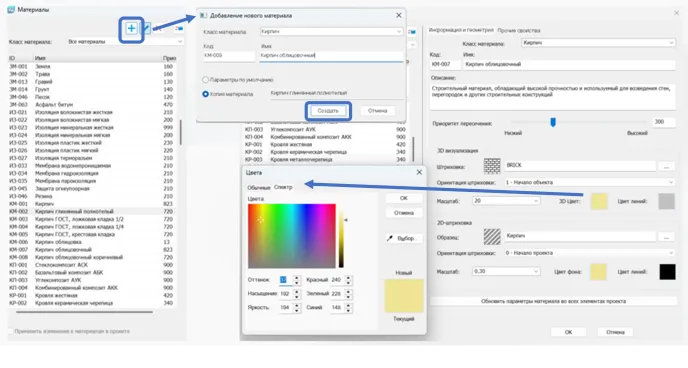The width and height of the screenshot is (688, 368).
Task: Switch to Спектр tab in Цвета dialog
Action: click(283, 187)
